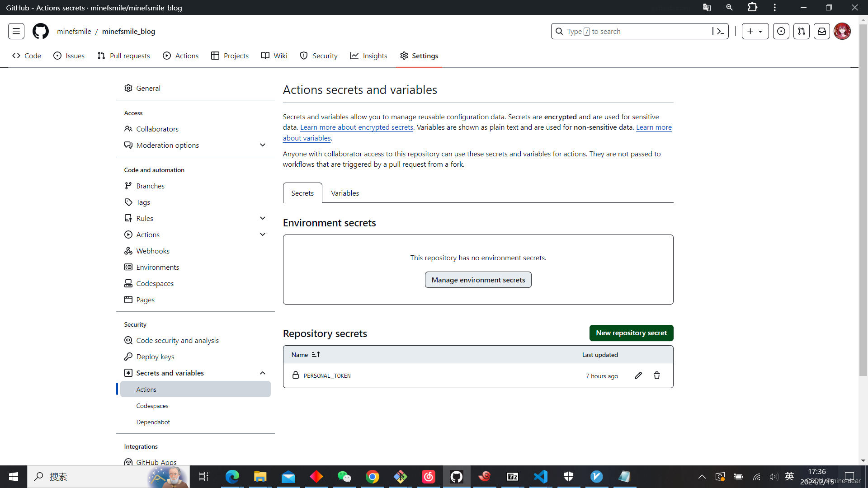Click the pull requests icon in header
The image size is (868, 488).
pos(801,31)
